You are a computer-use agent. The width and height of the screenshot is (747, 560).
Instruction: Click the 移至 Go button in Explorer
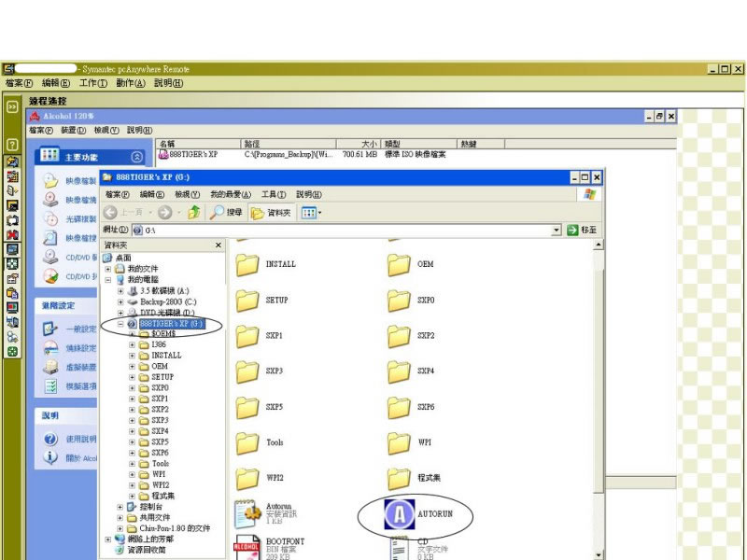(x=582, y=231)
